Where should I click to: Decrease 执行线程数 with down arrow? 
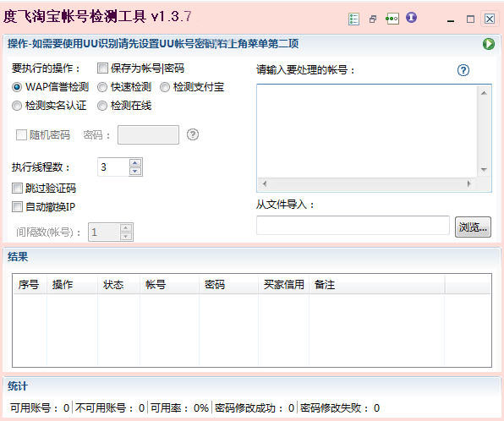135,172
